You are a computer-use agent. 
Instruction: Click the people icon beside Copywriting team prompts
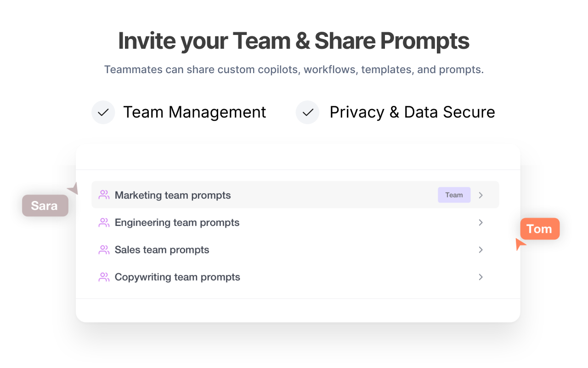pyautogui.click(x=104, y=277)
